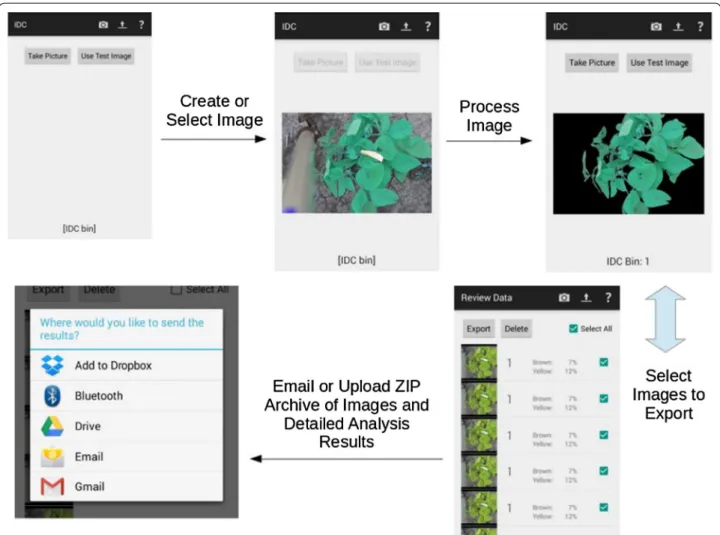Click Delete in the Review Data screen
Viewport: 720px width, 535px height.
click(x=516, y=329)
